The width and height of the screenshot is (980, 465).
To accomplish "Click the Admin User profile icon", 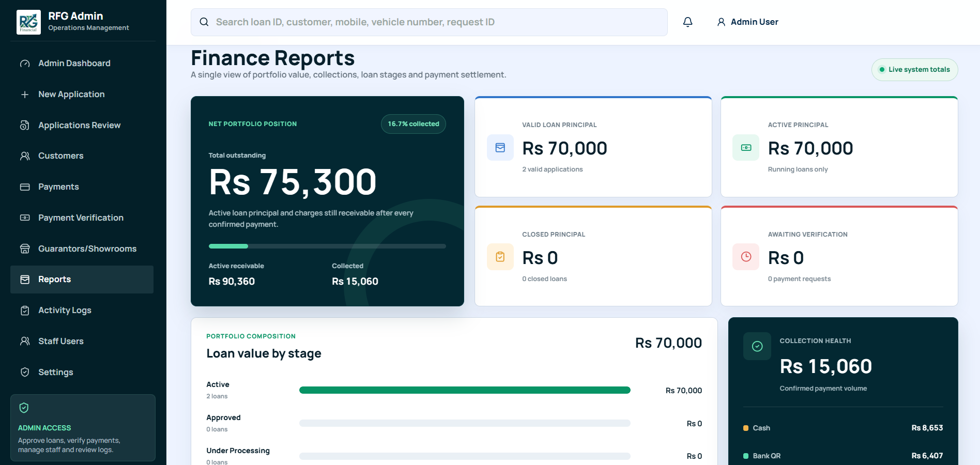I will 721,22.
